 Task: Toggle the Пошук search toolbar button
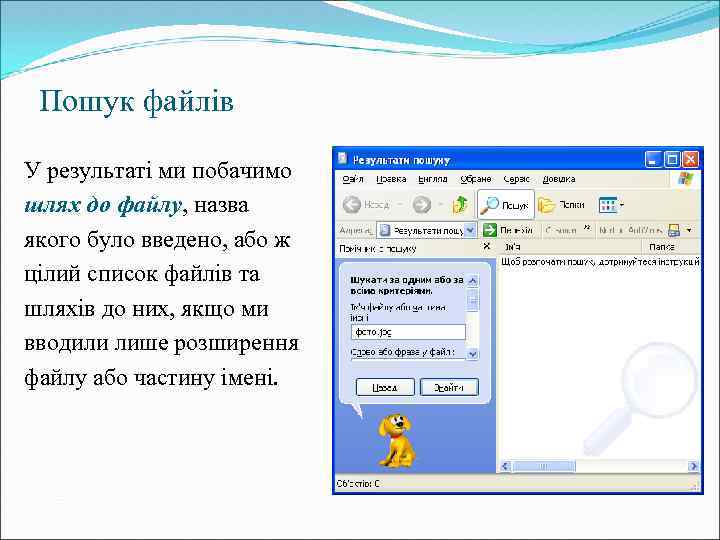click(506, 205)
